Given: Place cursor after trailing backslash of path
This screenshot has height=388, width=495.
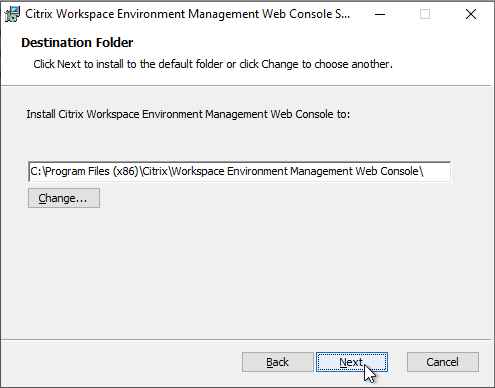Looking at the screenshot, I should coord(424,171).
